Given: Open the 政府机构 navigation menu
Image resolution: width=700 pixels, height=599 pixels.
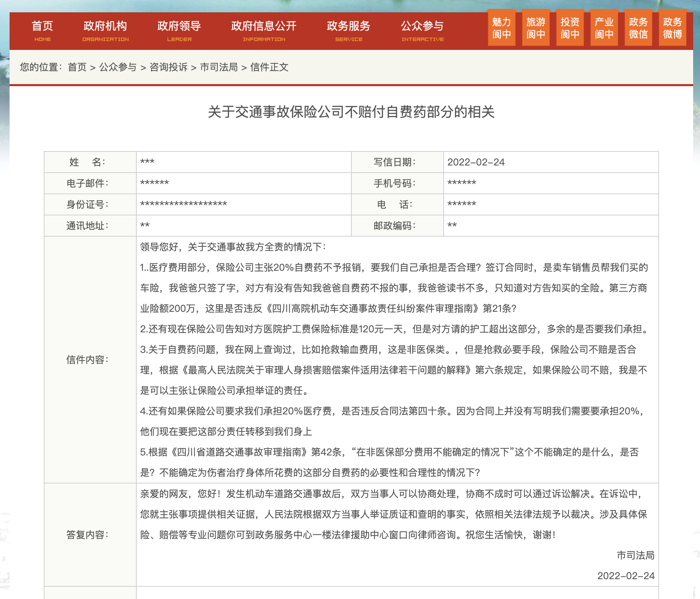Looking at the screenshot, I should (105, 30).
